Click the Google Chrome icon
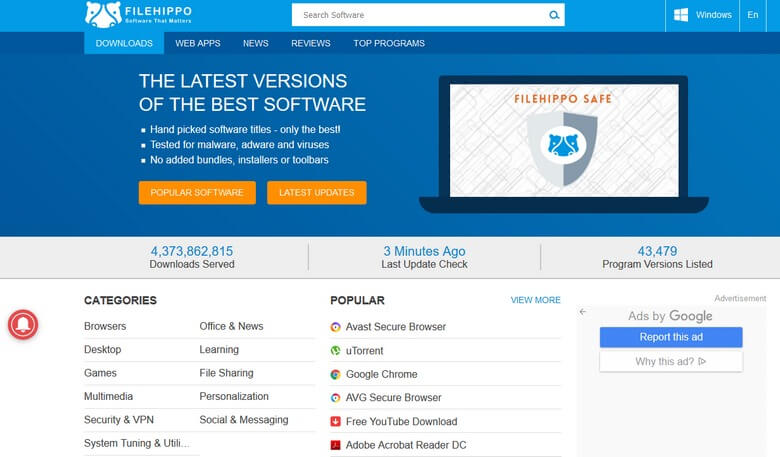The height and width of the screenshot is (457, 780). [336, 374]
